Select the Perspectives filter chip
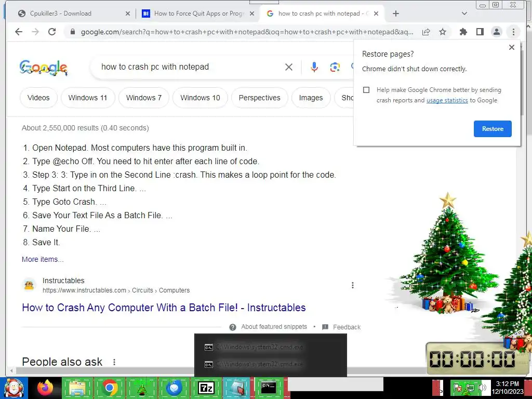 [x=260, y=98]
